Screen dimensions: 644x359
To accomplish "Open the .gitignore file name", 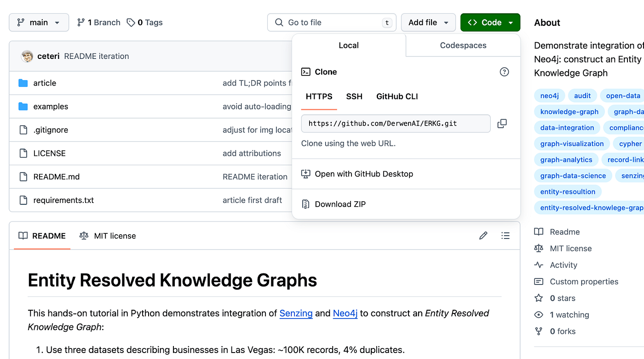I will (x=51, y=130).
